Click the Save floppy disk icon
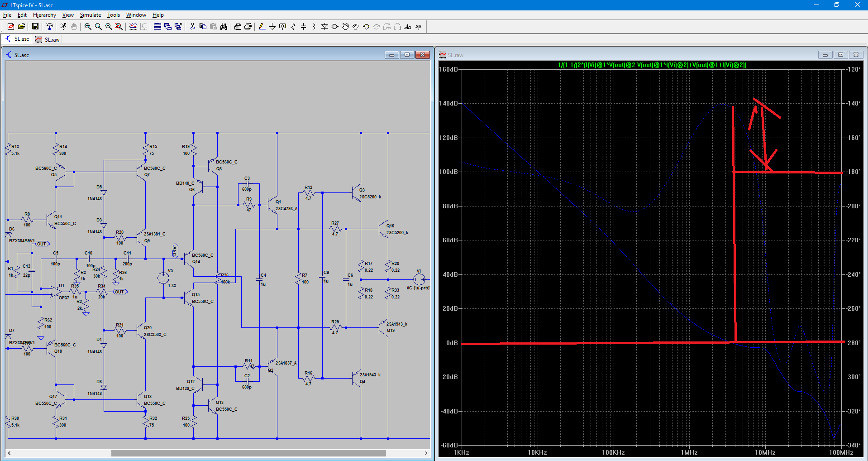This screenshot has width=868, height=461. tap(35, 27)
